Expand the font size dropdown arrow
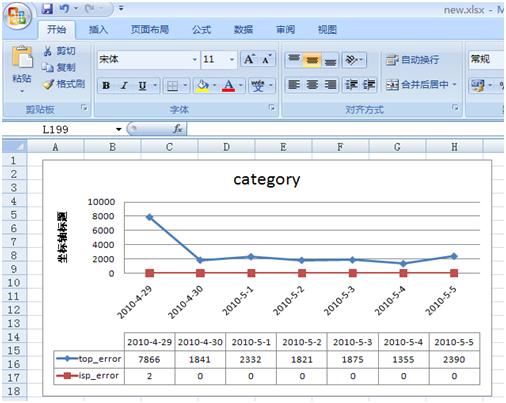 pos(232,60)
